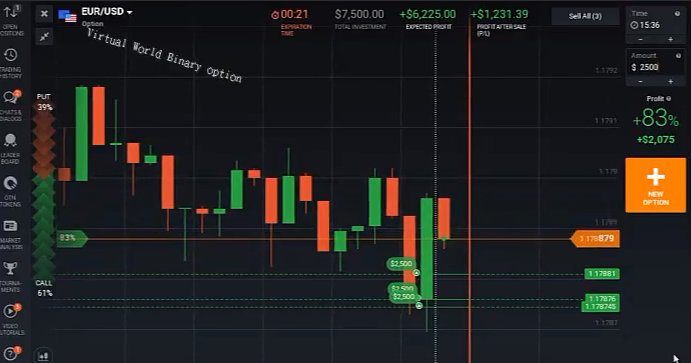Click the Expected Profit +$6,225.00 value
This screenshot has height=363, width=691.
(427, 15)
